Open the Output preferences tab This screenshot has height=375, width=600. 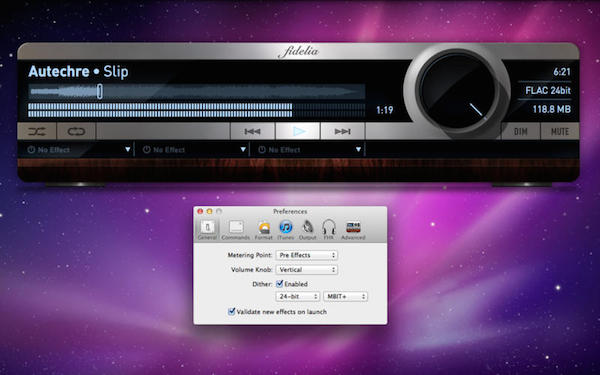click(307, 230)
